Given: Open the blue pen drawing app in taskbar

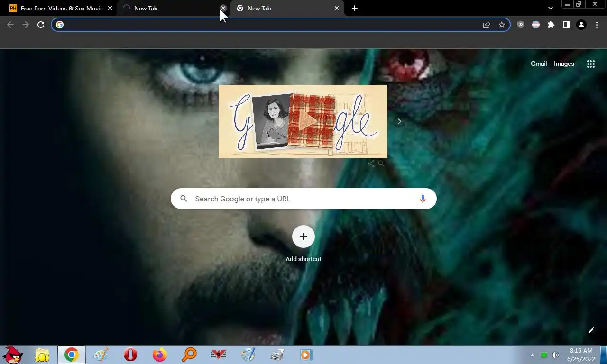Looking at the screenshot, I should pos(248,355).
